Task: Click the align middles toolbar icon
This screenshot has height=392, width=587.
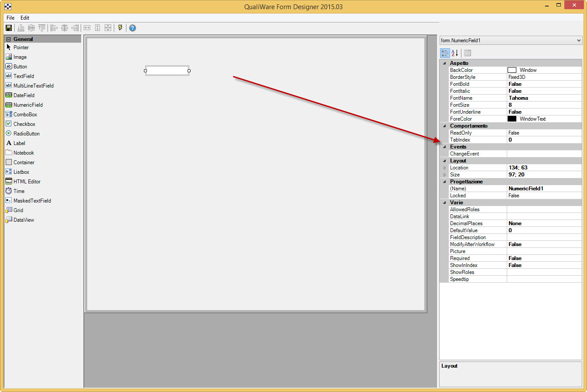Action: [31, 28]
